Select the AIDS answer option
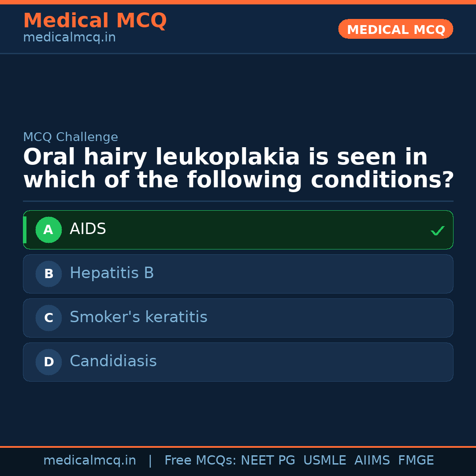This screenshot has height=476, width=476. [238, 230]
